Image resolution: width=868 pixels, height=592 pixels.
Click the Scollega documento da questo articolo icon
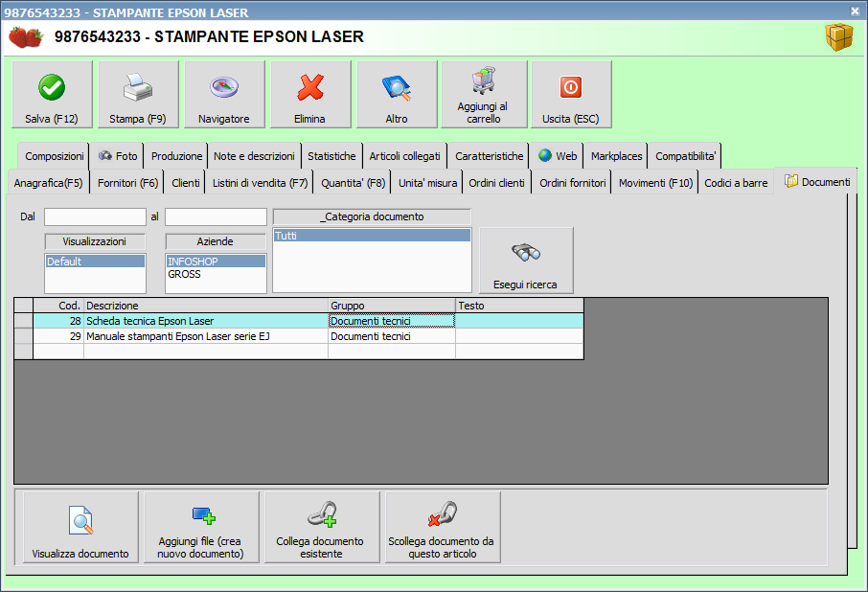point(443,514)
